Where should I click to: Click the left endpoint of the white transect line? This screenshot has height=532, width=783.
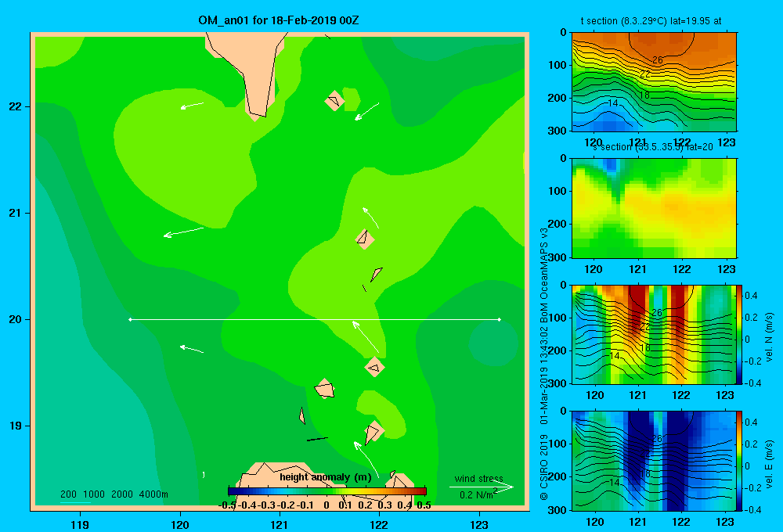(x=130, y=319)
